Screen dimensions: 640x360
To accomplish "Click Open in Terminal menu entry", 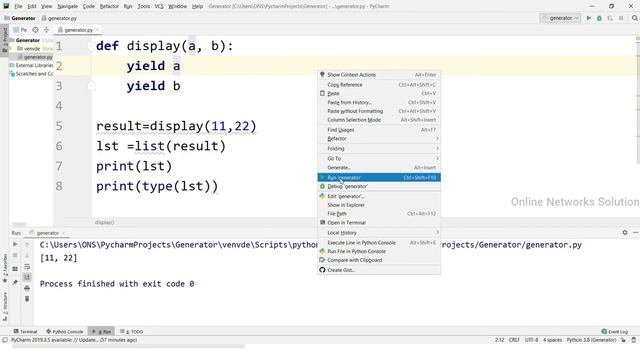I will pyautogui.click(x=379, y=223).
